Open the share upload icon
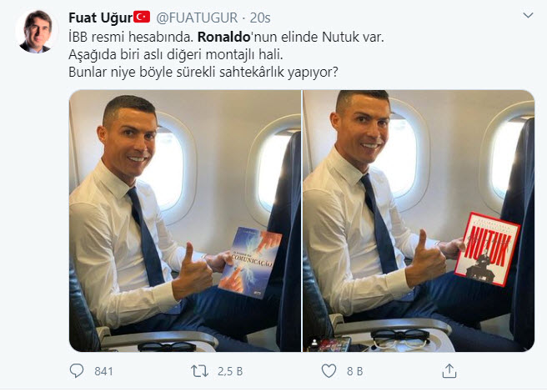This screenshot has width=547, height=392. click(x=449, y=370)
